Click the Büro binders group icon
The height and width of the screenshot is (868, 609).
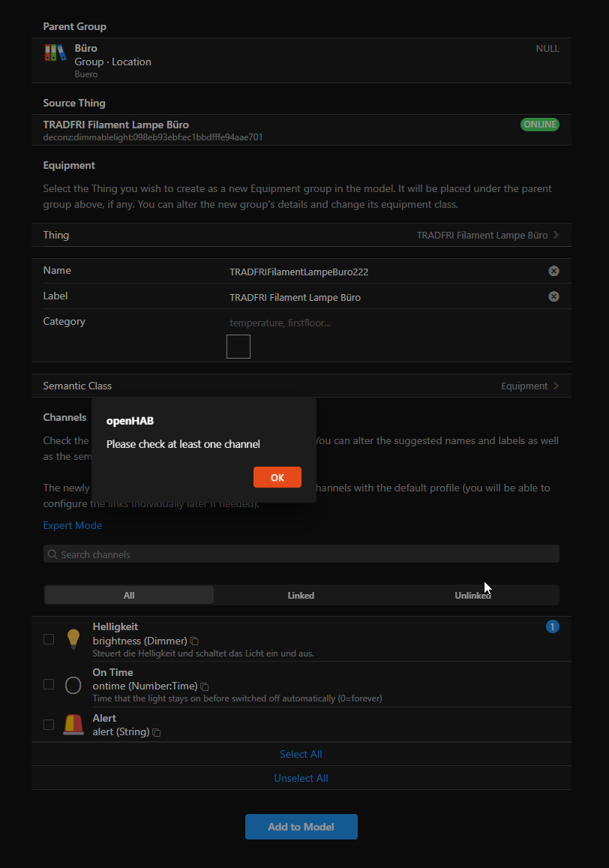pos(55,53)
